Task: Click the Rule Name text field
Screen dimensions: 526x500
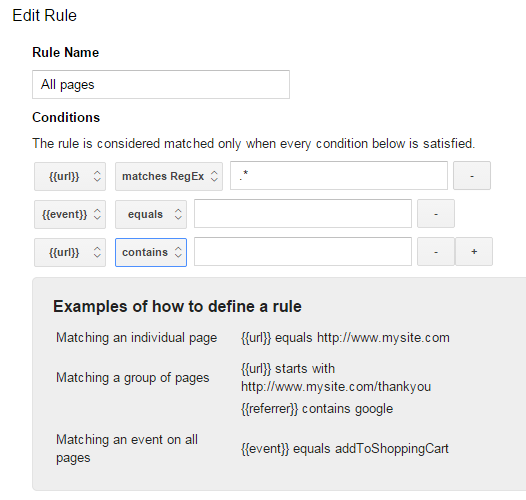Action: tap(161, 85)
